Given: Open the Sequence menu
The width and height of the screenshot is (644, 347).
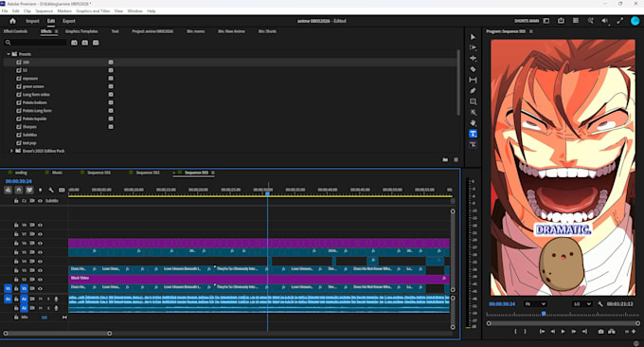Looking at the screenshot, I should click(44, 11).
